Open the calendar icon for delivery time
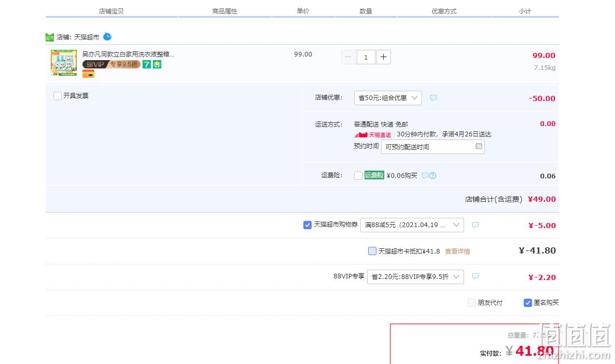 point(479,146)
